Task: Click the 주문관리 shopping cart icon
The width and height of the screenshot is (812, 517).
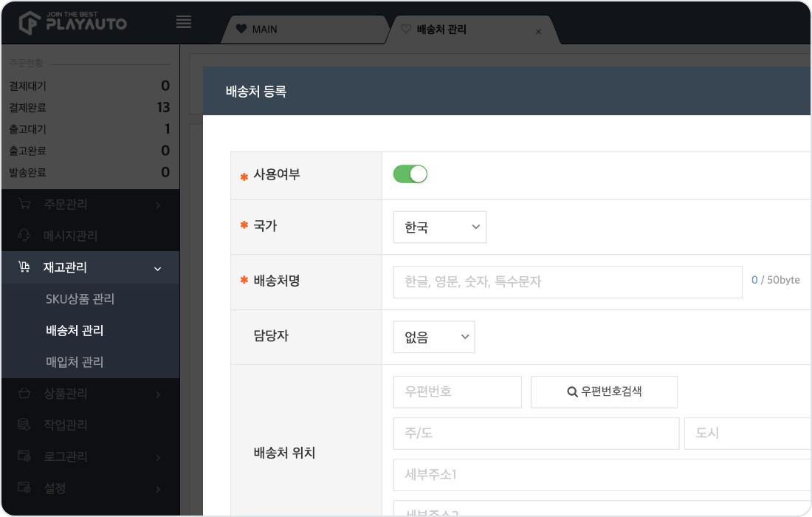Action: [x=24, y=205]
